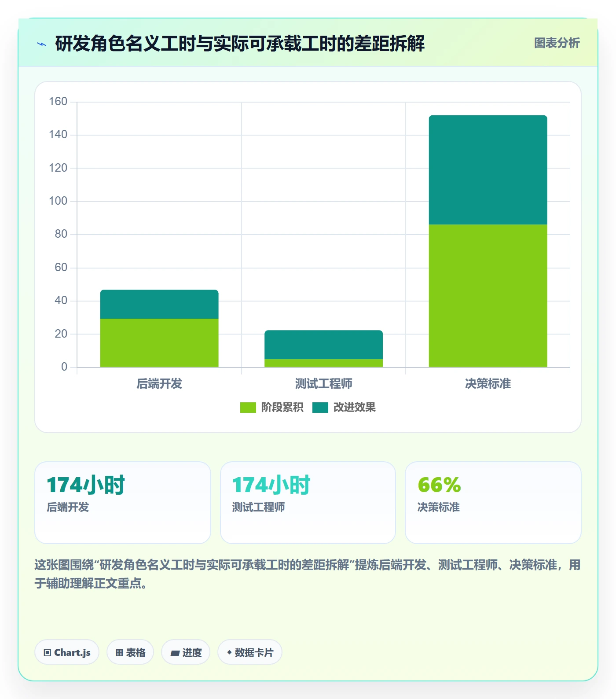The width and height of the screenshot is (616, 699).
Task: Click the teal segment of 测试工程师 bar
Action: (323, 345)
